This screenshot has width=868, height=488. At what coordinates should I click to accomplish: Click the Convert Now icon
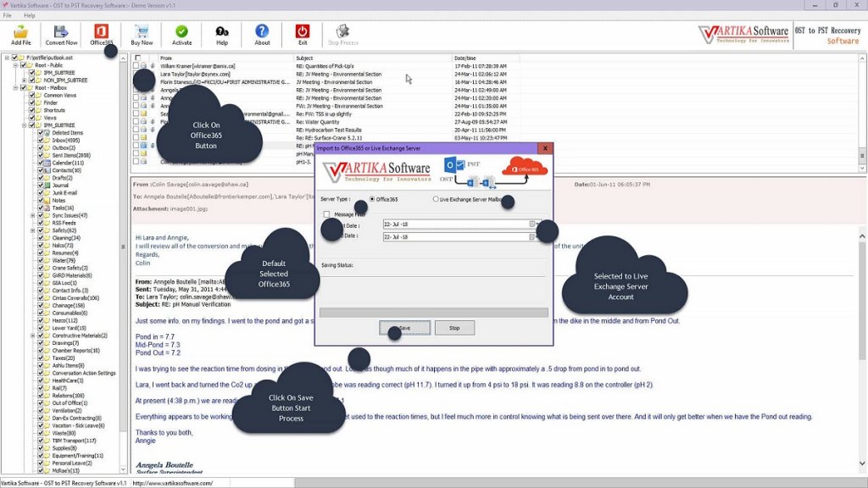point(59,32)
